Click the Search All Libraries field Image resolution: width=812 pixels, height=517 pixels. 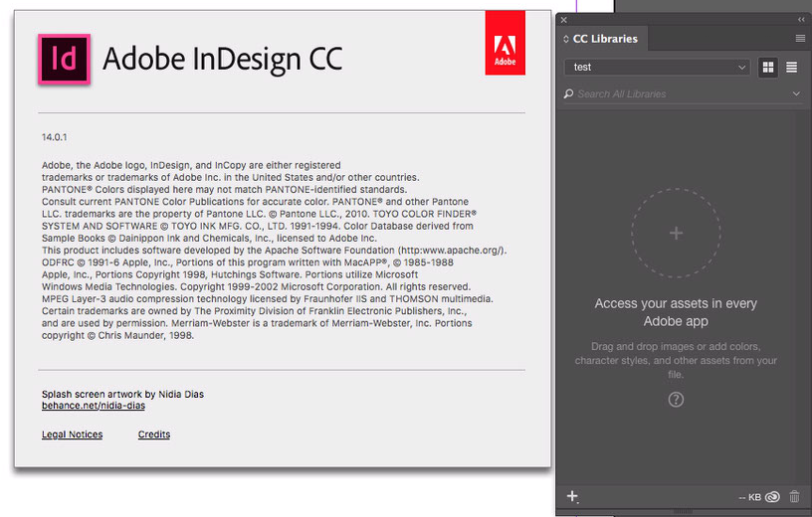tap(683, 94)
